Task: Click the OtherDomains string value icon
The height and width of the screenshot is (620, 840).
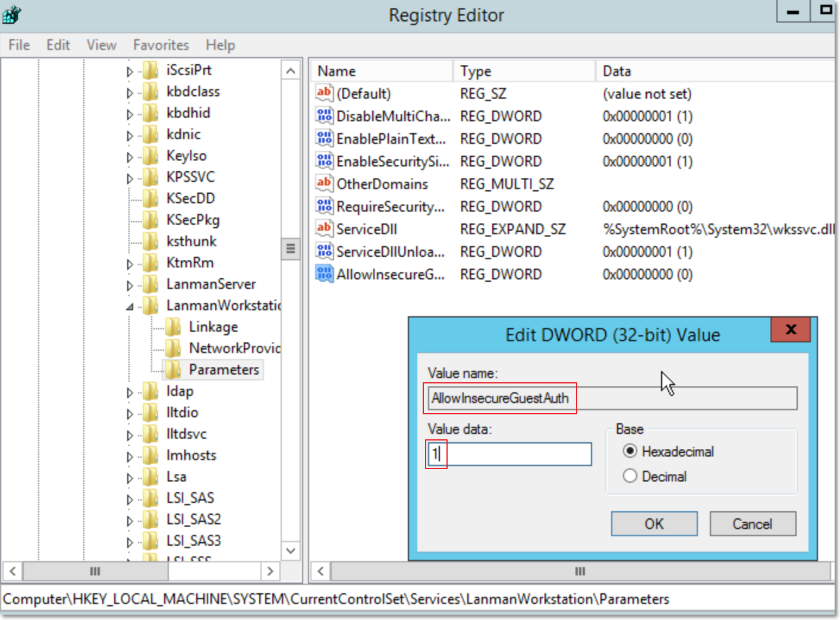Action: point(324,184)
